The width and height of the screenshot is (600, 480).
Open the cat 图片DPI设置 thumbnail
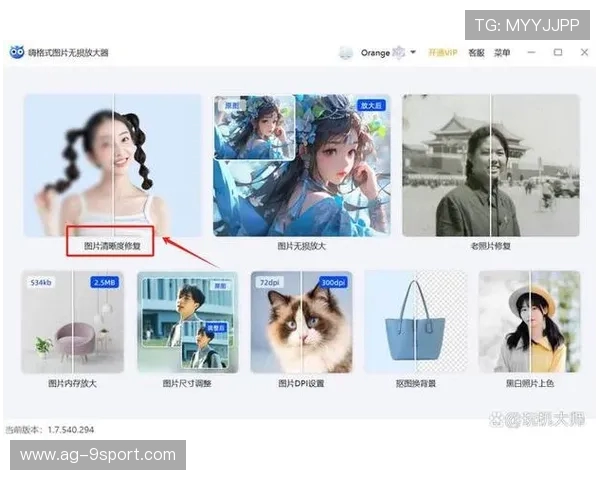pos(301,322)
